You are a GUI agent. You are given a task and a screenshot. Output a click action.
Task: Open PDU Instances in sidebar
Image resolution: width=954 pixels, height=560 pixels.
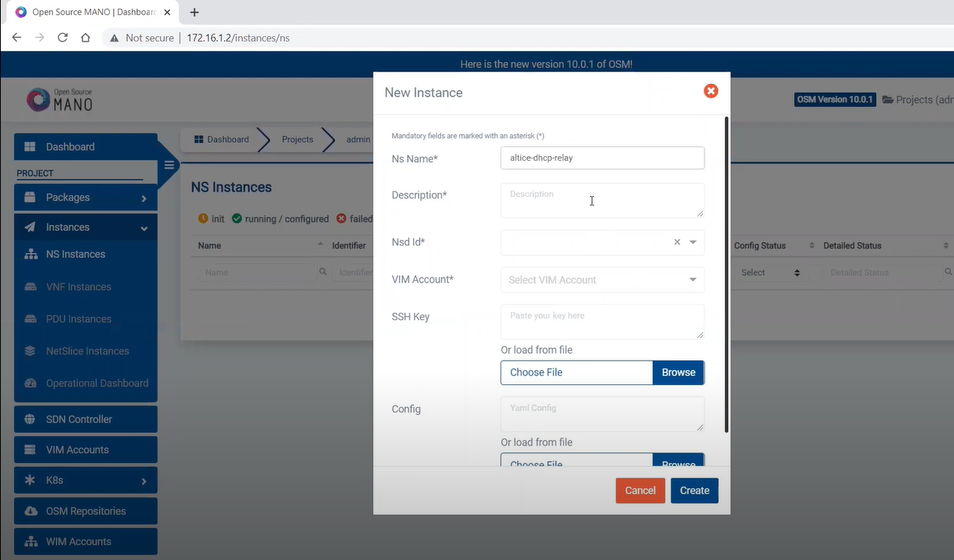coord(78,319)
